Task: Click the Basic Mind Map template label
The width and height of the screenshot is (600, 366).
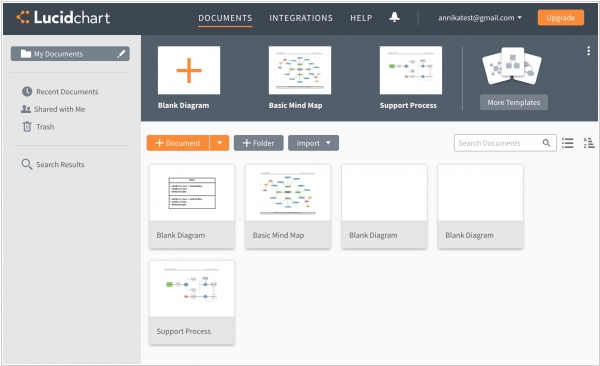Action: pyautogui.click(x=295, y=105)
